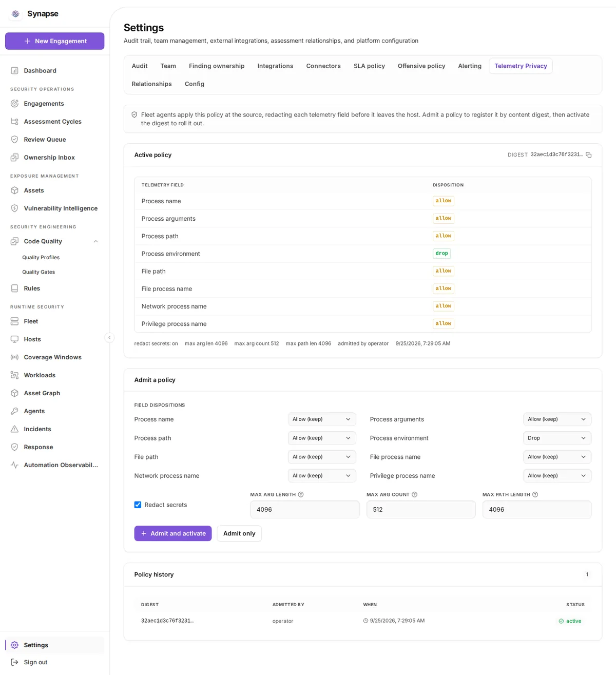Collapse the Code Quality section chevron
The height and width of the screenshot is (675, 616).
click(95, 241)
